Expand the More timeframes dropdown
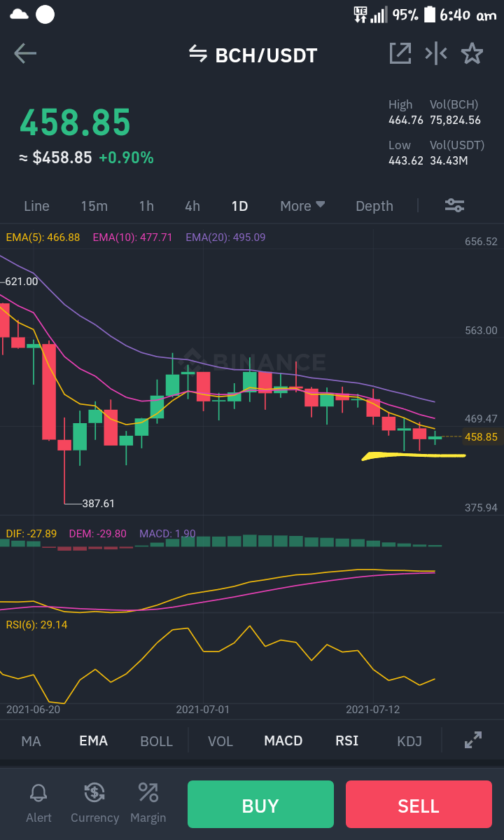The width and height of the screenshot is (504, 840). click(303, 206)
